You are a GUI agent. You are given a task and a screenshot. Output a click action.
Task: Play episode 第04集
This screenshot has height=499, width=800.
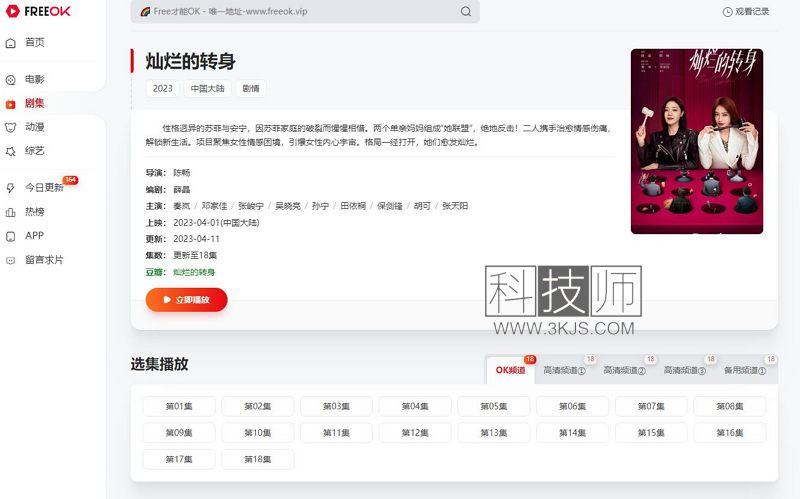click(415, 406)
